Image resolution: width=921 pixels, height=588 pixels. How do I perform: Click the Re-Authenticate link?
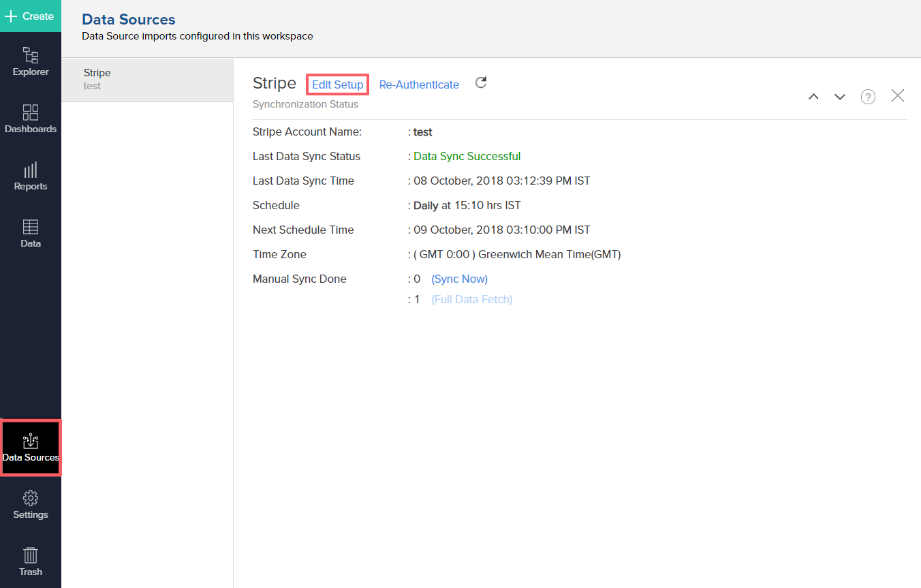(x=419, y=84)
